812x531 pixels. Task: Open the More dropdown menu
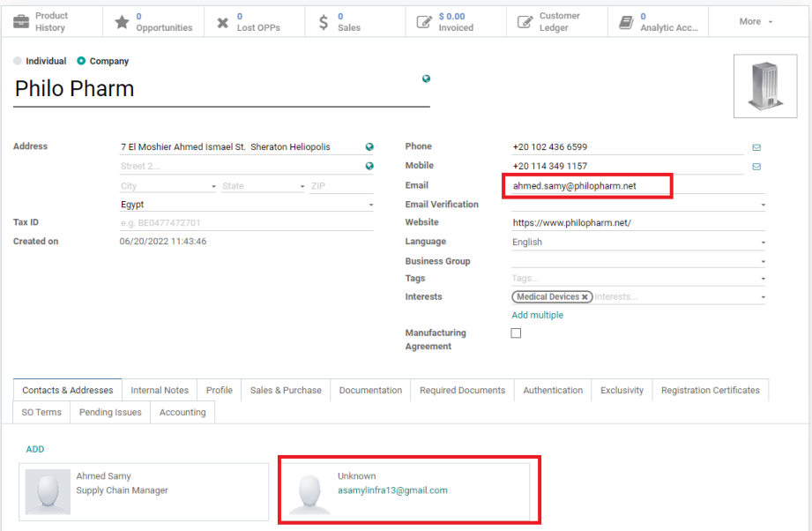[x=756, y=22]
